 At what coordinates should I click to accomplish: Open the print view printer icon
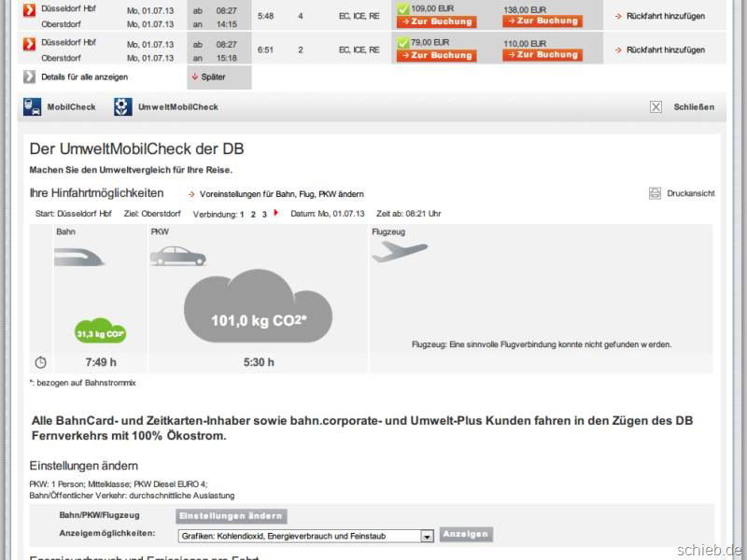click(x=655, y=193)
